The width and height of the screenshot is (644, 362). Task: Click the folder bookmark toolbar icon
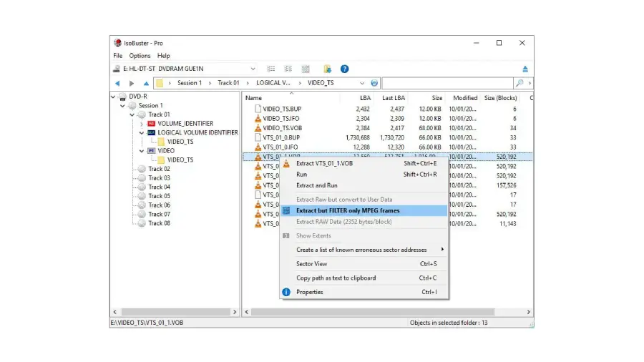point(327,69)
